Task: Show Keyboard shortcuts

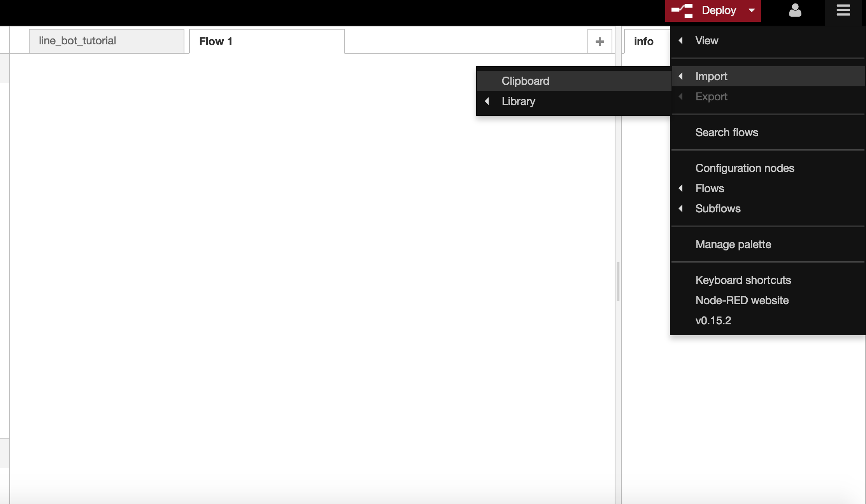Action: [x=768, y=280]
